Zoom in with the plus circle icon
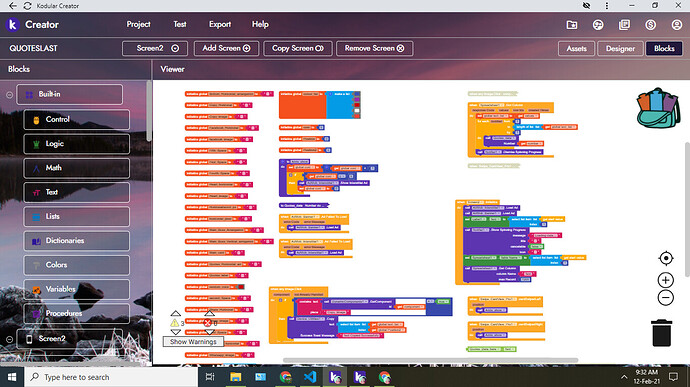This screenshot has height=387, width=690. click(666, 280)
